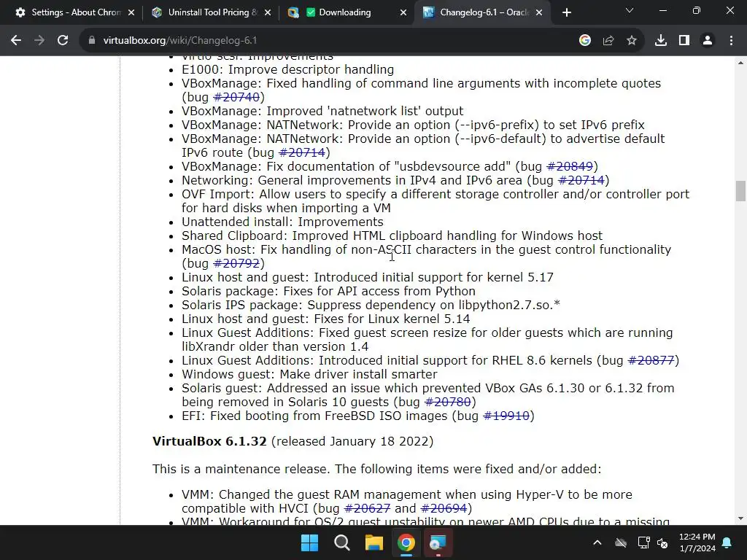This screenshot has width=747, height=560.
Task: Click the browser forward arrow
Action: [x=39, y=41]
